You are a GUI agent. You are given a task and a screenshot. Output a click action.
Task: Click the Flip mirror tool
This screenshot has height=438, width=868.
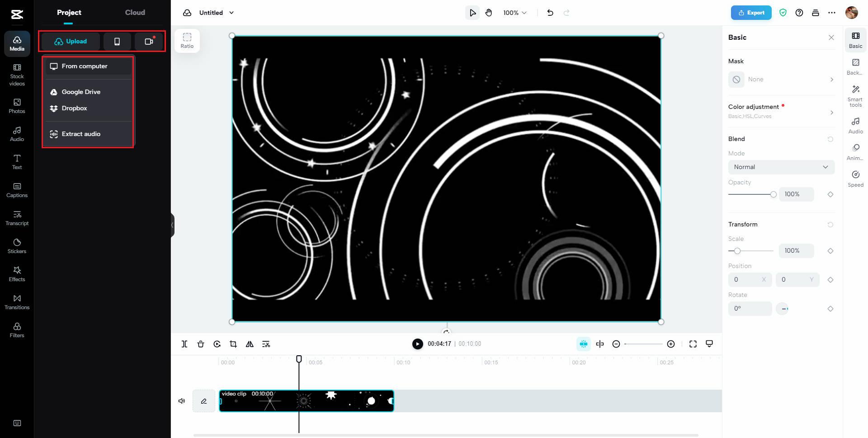[x=250, y=344]
